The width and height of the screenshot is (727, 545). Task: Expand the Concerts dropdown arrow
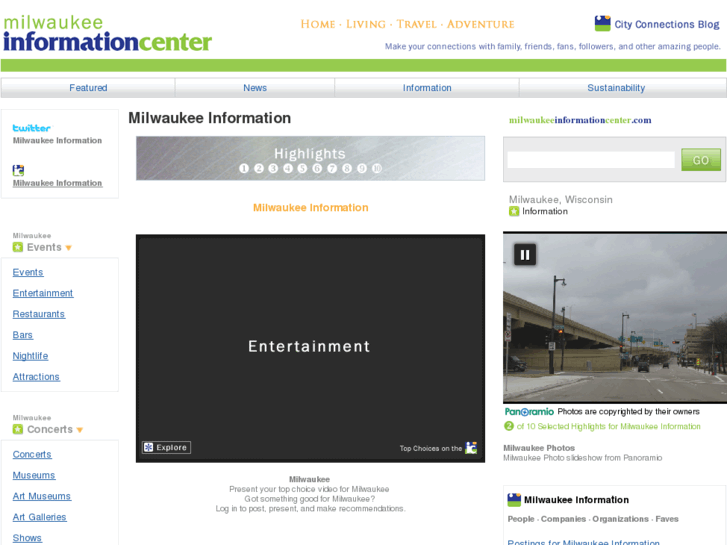(80, 430)
